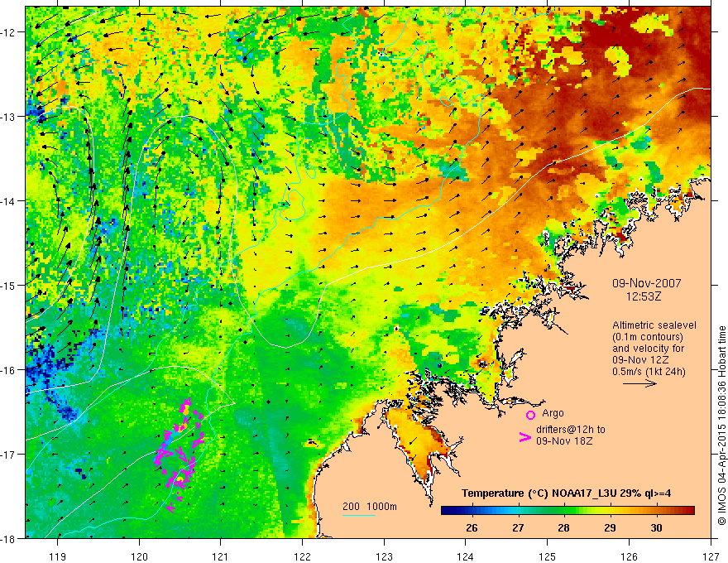Screen dimensions: 728x563
Task: Click longitude axis label 123
Action: click(384, 556)
